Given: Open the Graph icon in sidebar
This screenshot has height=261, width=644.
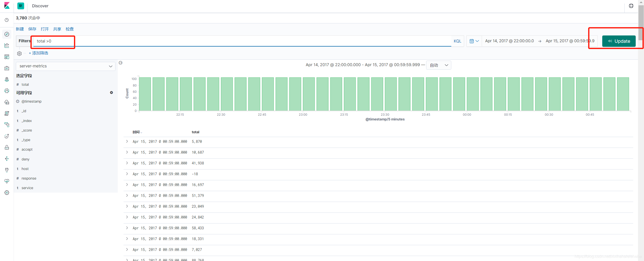Looking at the screenshot, I should (x=7, y=159).
